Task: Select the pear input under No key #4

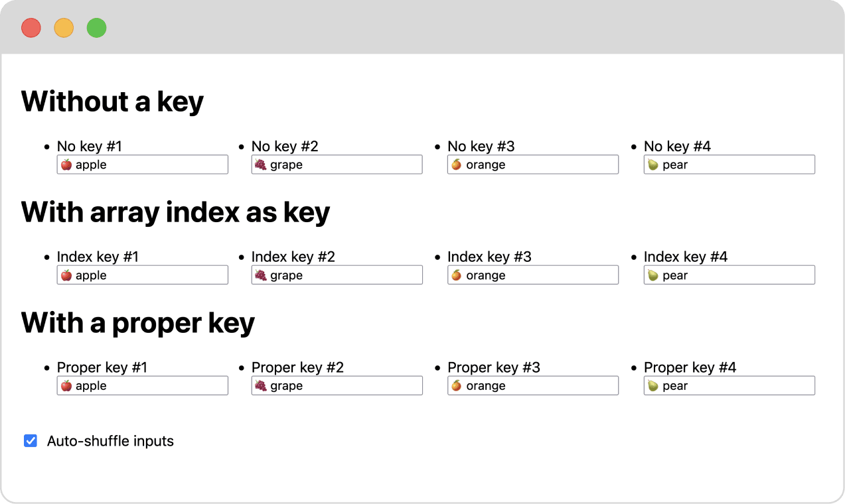Action: click(x=729, y=164)
